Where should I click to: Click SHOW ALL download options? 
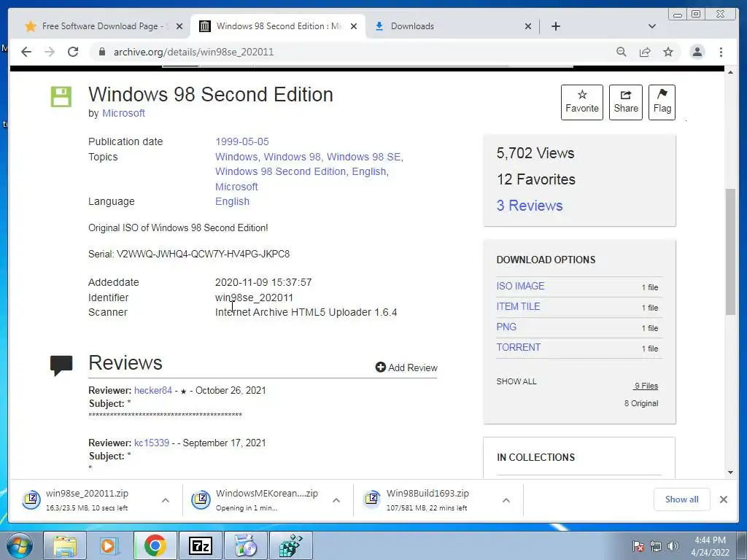(516, 381)
